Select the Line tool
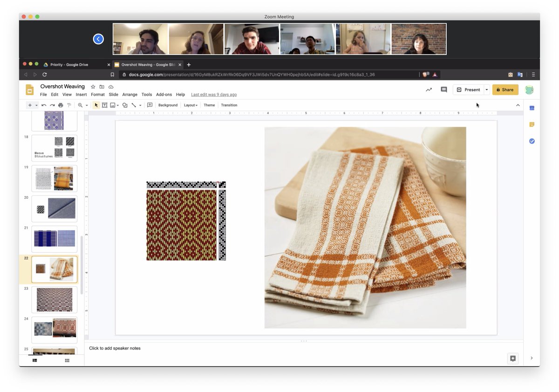 click(x=134, y=105)
